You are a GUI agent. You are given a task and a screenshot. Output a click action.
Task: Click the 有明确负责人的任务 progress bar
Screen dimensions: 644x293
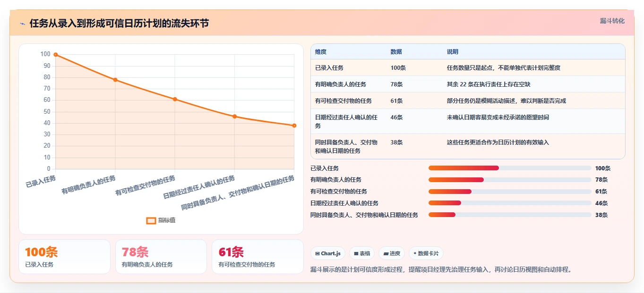(510, 180)
